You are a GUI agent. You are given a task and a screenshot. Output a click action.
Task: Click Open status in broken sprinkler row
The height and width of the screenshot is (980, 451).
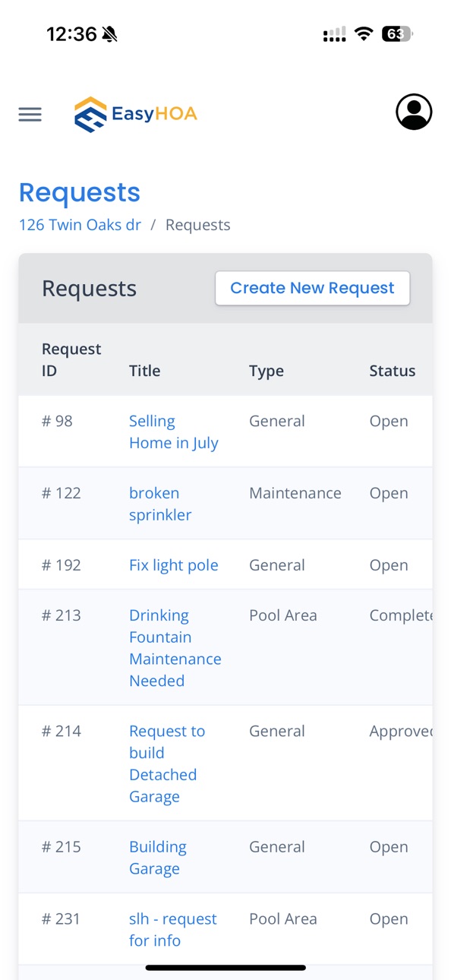[389, 493]
